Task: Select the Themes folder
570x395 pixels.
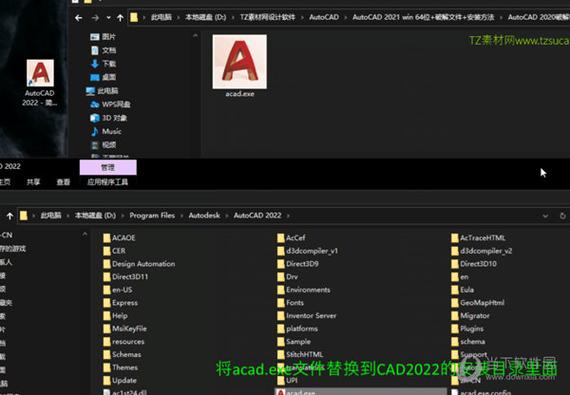Action: point(121,367)
